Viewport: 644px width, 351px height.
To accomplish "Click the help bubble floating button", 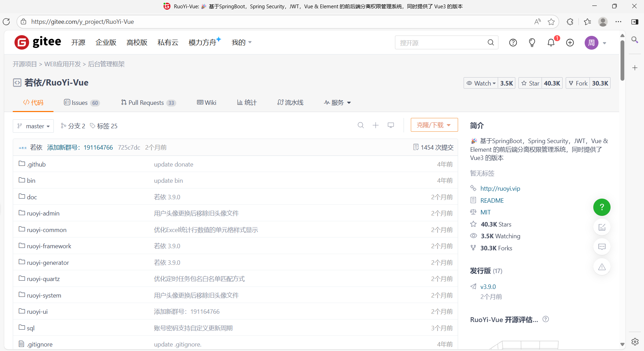I will (602, 207).
